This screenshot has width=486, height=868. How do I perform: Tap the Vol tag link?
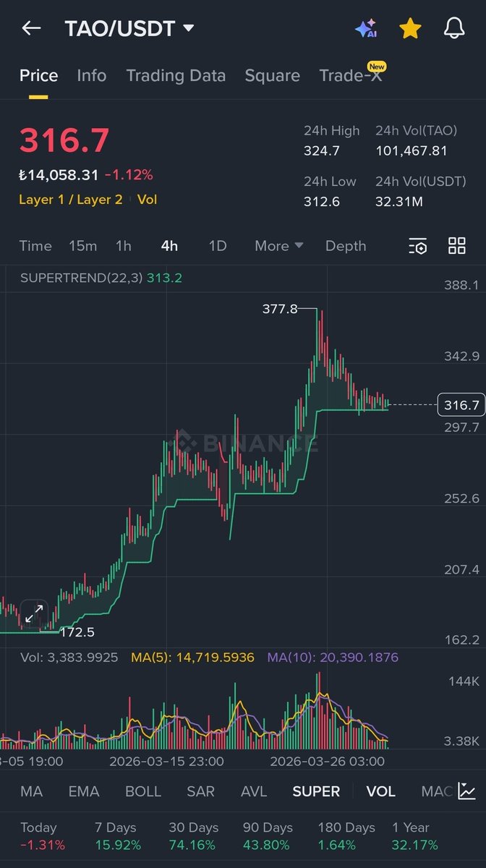point(147,200)
